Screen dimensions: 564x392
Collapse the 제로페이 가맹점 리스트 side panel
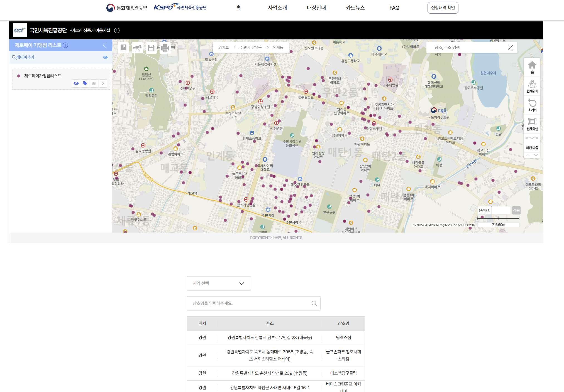(105, 45)
